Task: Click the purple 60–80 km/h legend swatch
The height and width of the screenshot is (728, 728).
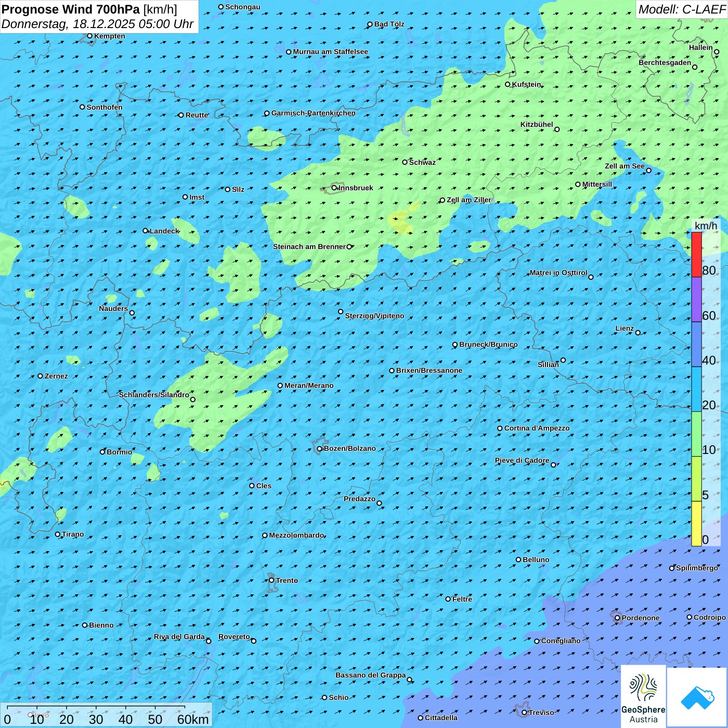Action: [696, 300]
